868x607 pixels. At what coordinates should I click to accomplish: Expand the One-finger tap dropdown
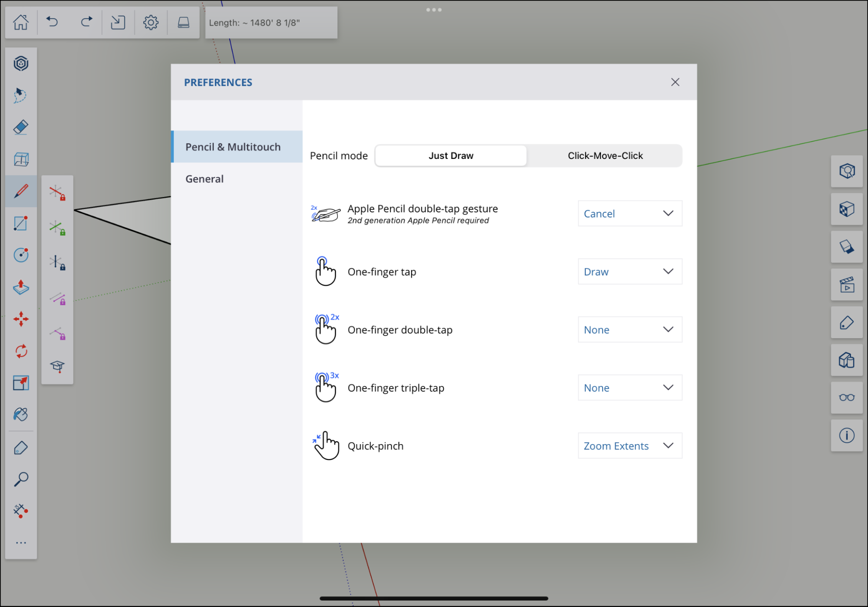point(630,271)
